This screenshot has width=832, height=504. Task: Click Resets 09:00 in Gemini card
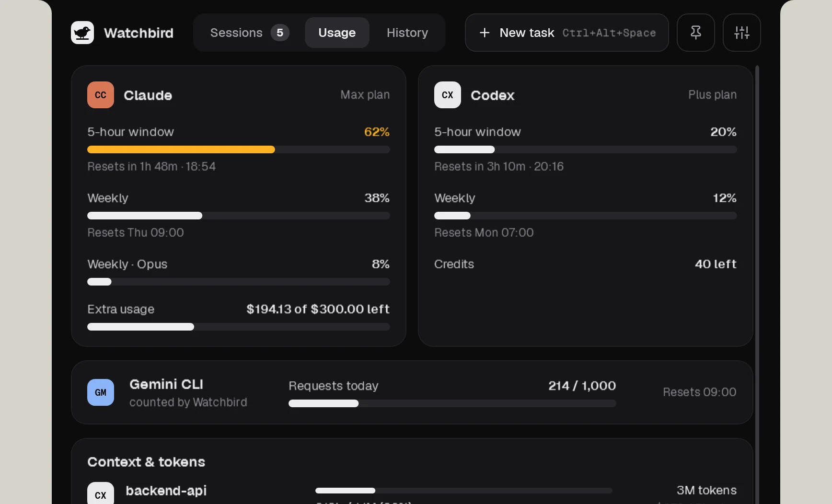click(x=700, y=392)
